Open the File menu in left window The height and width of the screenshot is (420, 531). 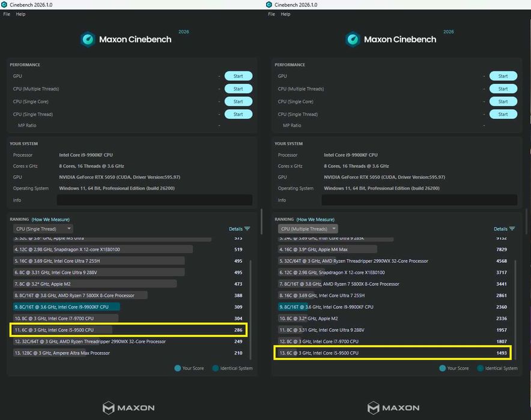click(7, 14)
